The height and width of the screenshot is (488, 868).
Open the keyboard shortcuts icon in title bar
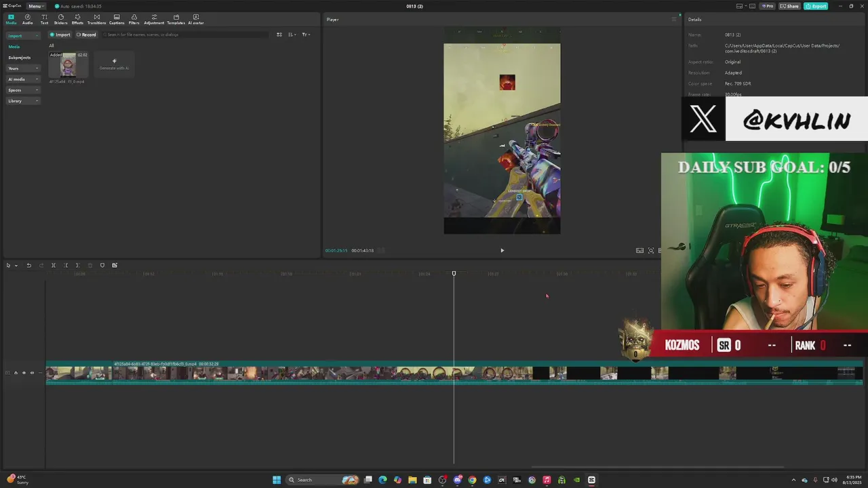click(x=752, y=6)
